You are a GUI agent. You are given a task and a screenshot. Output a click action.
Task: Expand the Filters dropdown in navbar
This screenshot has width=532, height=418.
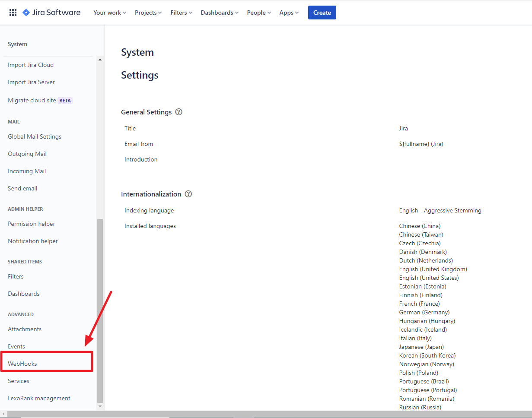point(181,13)
